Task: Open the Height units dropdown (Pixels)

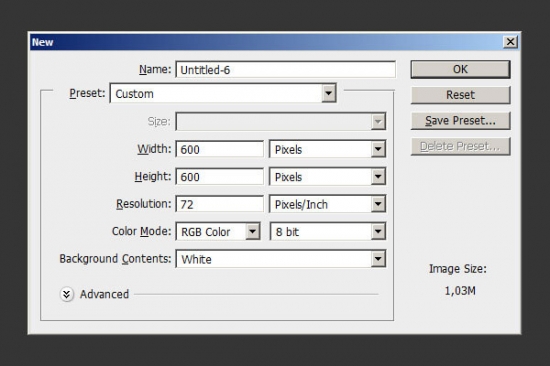Action: click(327, 177)
